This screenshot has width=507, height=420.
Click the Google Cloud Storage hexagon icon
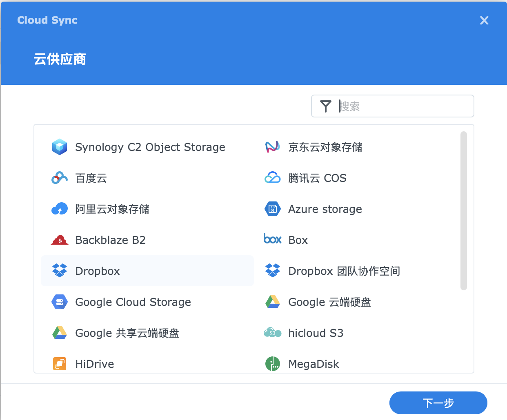60,302
